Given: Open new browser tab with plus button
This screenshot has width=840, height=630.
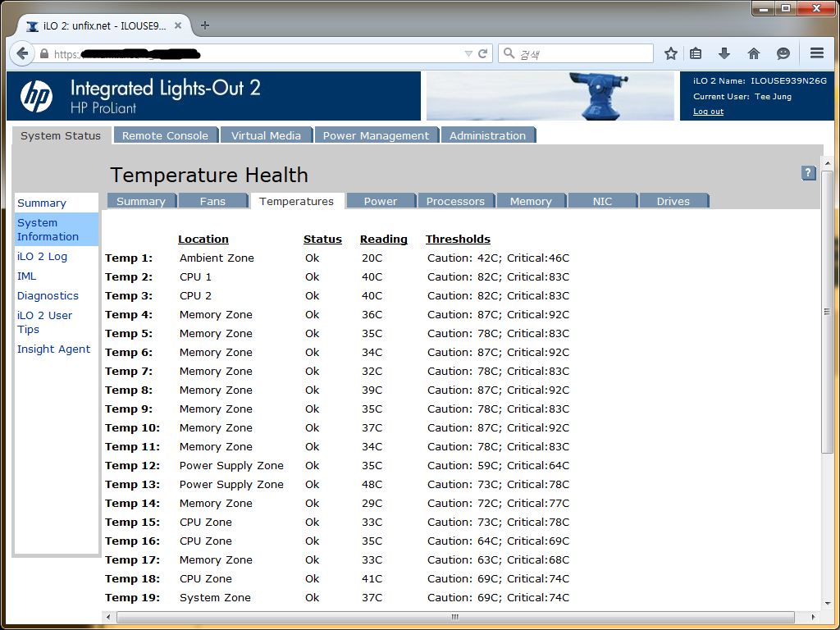Looking at the screenshot, I should tap(205, 25).
